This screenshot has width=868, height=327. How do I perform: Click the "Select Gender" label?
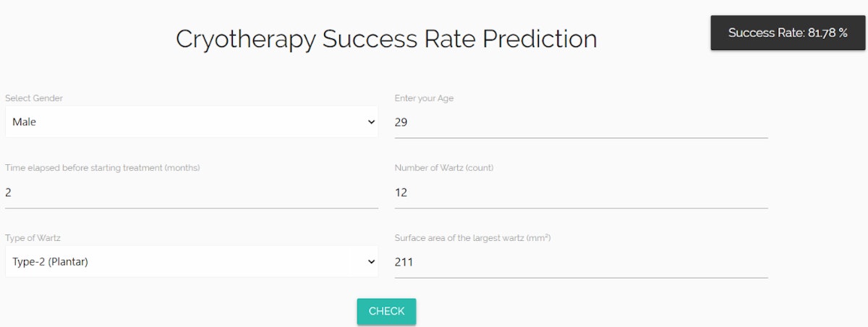39,98
